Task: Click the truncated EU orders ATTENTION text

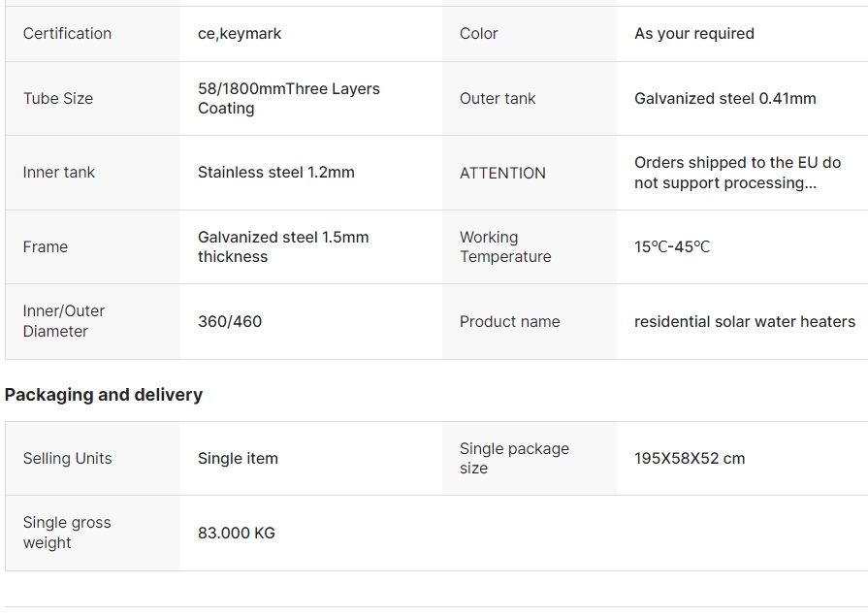Action: 737,173
